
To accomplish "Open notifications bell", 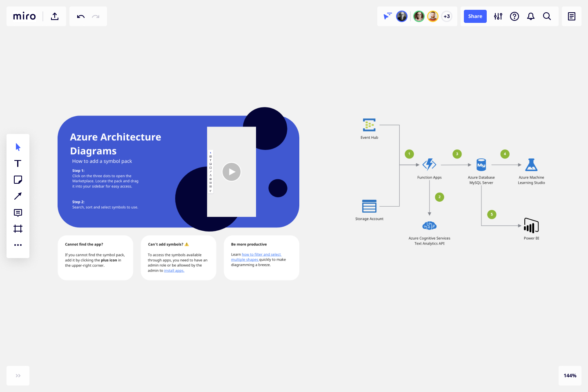I will [x=531, y=16].
